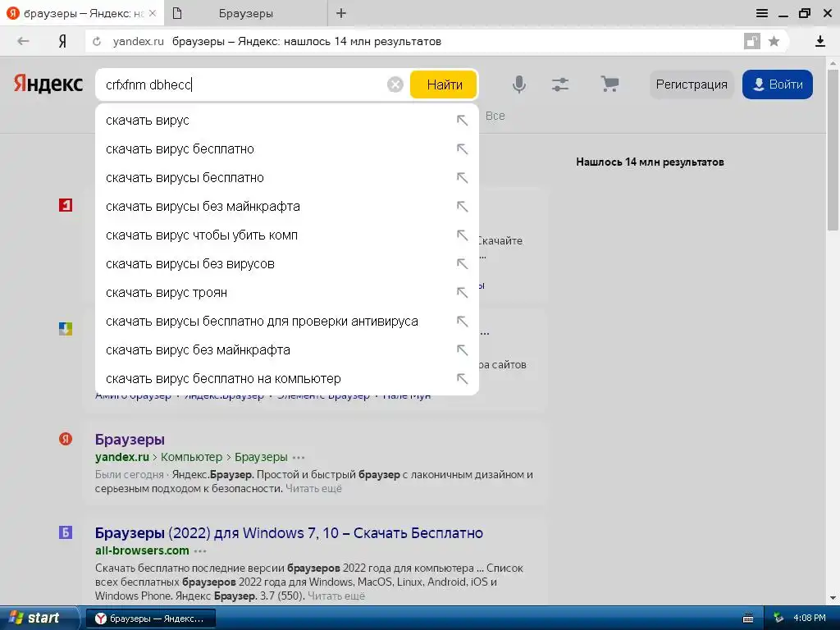The image size is (840, 630).
Task: Click the browser back arrow
Action: pos(22,41)
